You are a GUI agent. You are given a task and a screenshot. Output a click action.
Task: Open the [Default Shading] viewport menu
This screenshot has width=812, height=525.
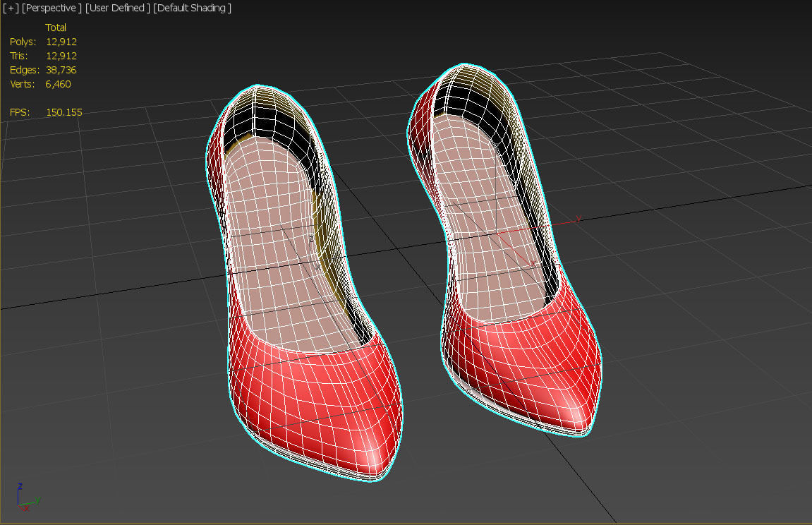[192, 8]
